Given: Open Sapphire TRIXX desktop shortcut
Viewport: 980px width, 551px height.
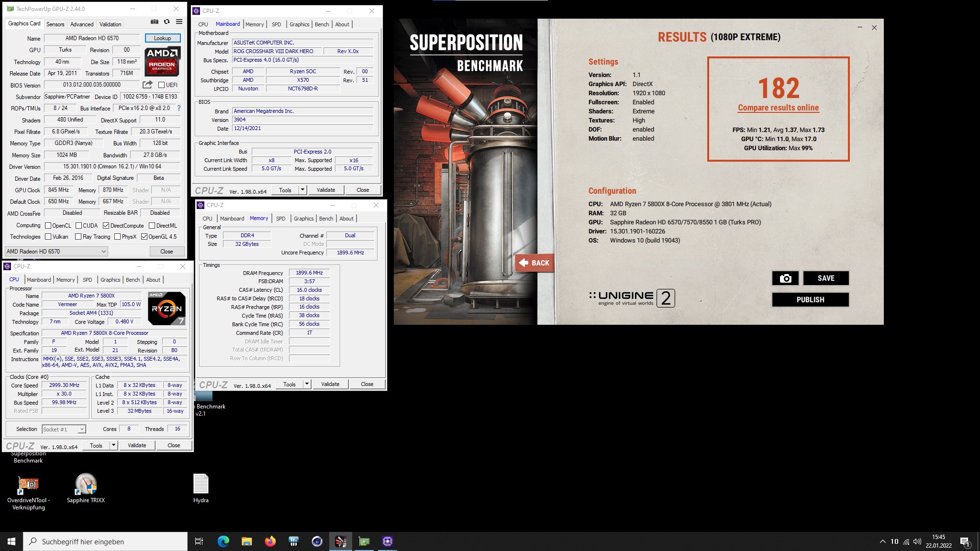Looking at the screenshot, I should tap(86, 488).
